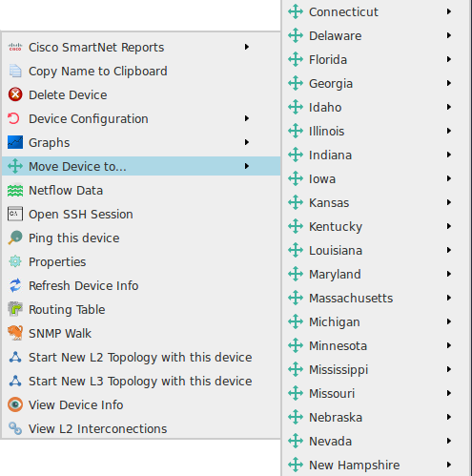
Task: Expand the Florida submenu arrow
Action: point(449,59)
